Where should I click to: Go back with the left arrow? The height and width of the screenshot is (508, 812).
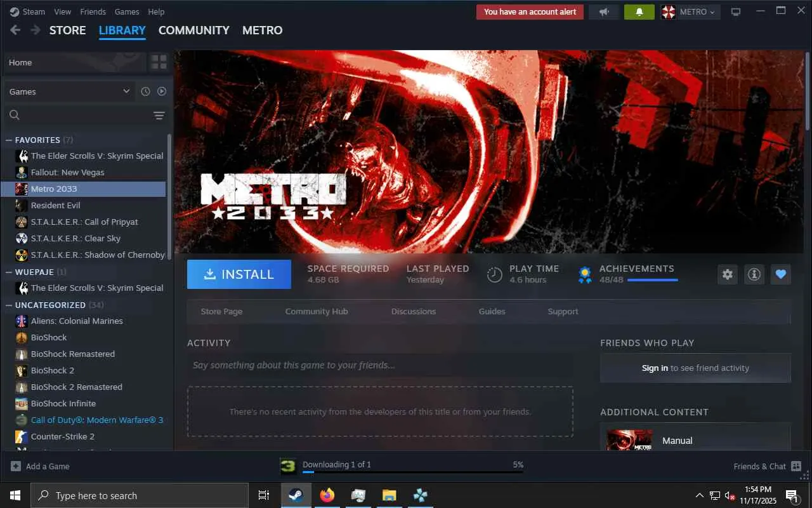coord(16,30)
